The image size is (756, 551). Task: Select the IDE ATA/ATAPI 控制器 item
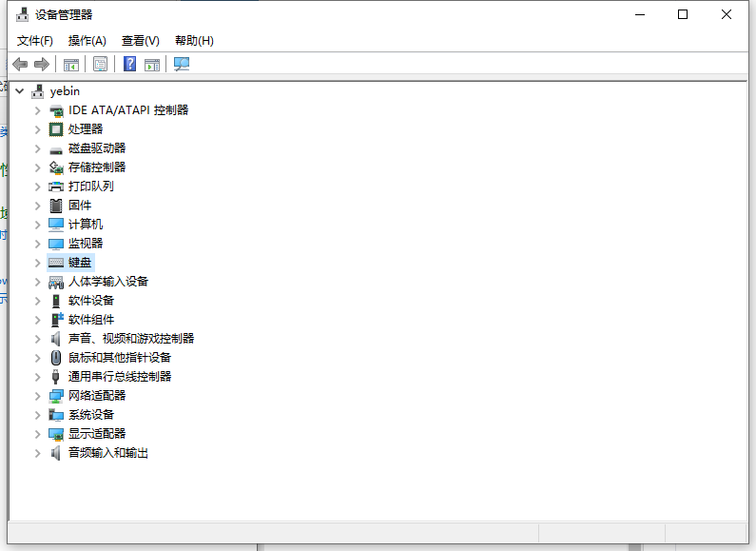coord(128,110)
